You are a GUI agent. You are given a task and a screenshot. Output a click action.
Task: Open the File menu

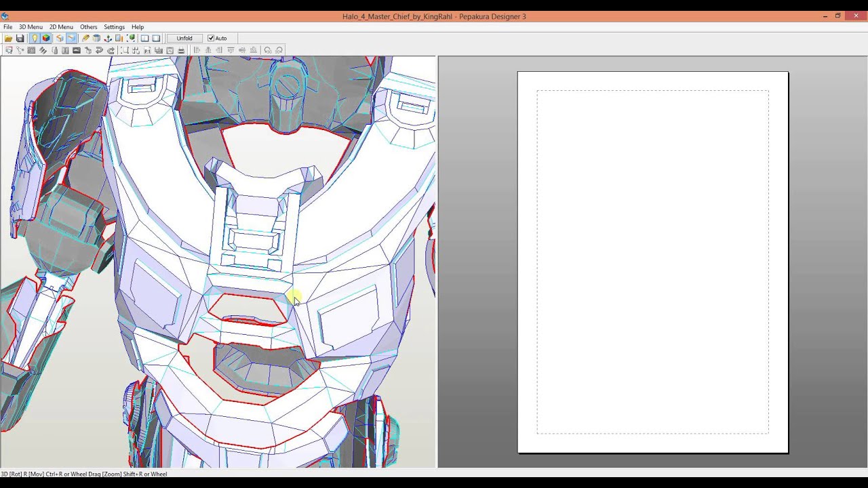click(7, 27)
